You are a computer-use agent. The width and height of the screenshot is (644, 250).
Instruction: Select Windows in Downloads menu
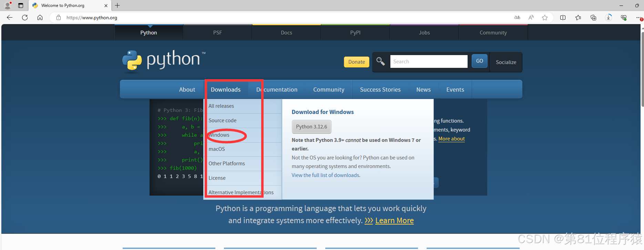point(243,135)
